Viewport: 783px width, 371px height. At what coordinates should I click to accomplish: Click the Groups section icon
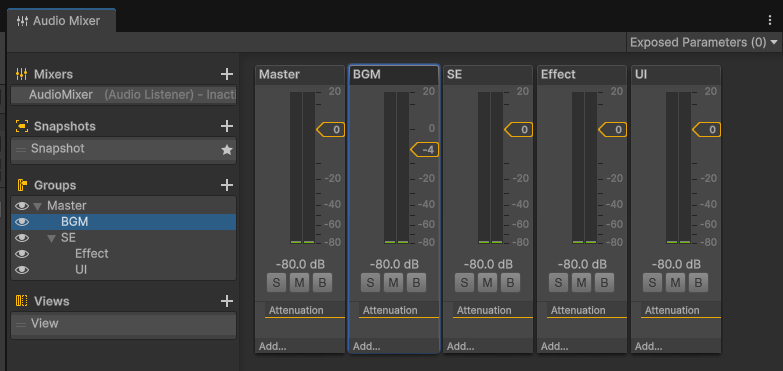[21, 185]
